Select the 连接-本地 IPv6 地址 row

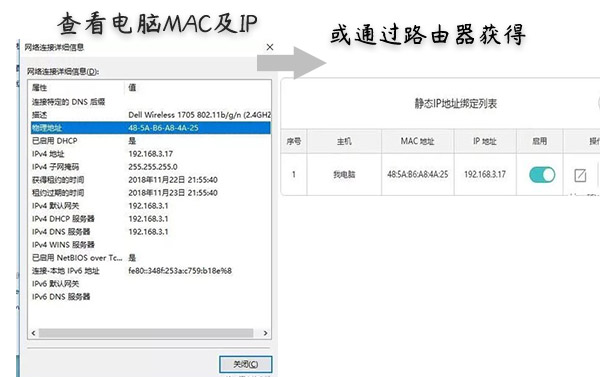[150, 271]
